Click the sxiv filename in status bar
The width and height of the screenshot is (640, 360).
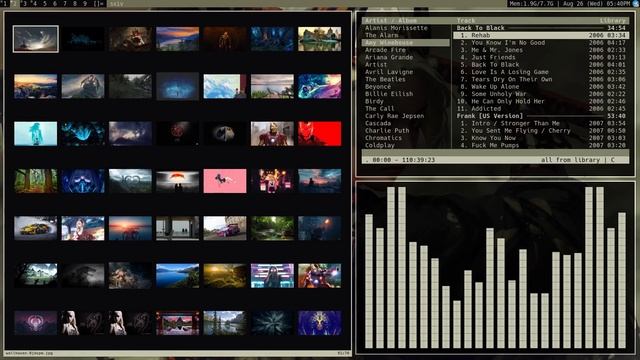[x=29, y=353]
